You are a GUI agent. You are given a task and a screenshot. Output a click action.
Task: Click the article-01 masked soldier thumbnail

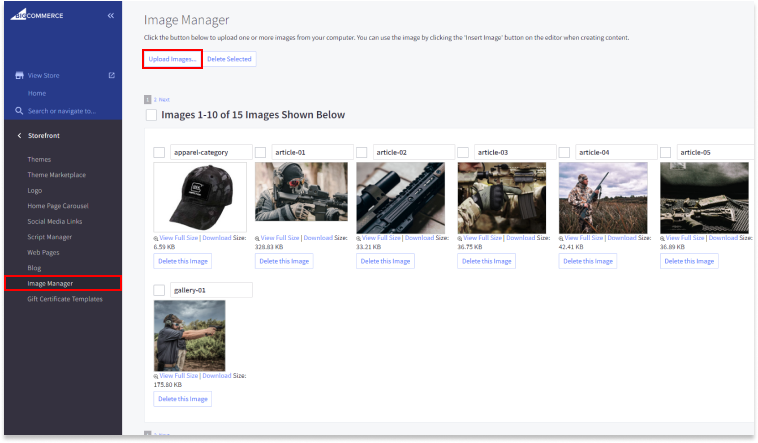(x=301, y=192)
